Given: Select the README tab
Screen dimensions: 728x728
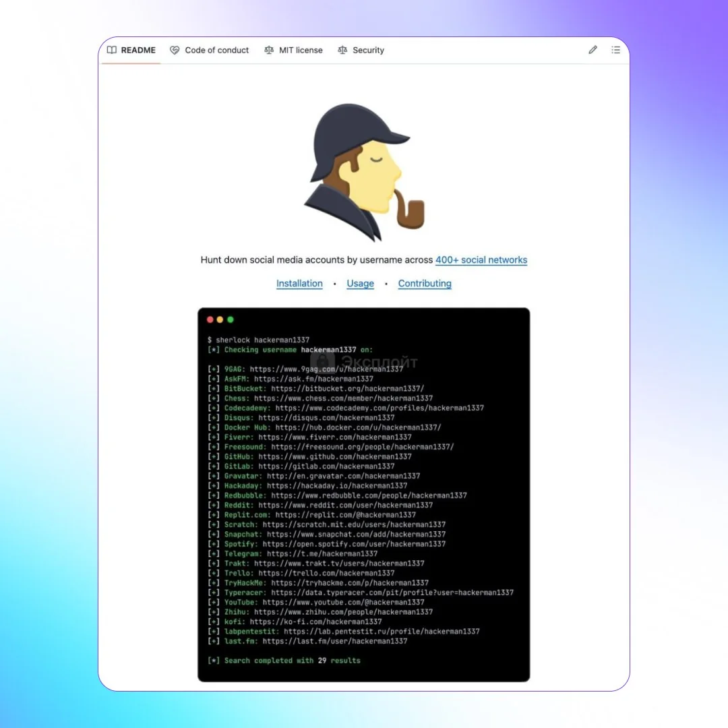Looking at the screenshot, I should point(138,50).
